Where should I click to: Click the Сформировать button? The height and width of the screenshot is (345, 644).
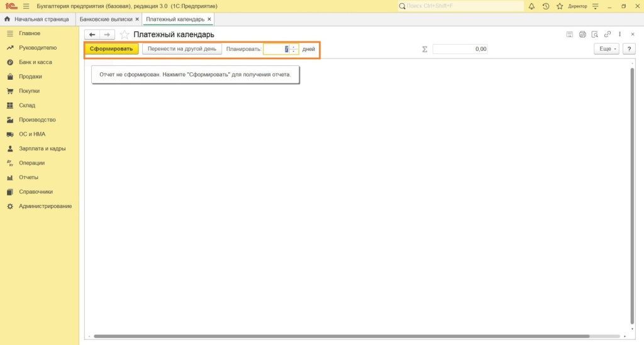pyautogui.click(x=111, y=49)
